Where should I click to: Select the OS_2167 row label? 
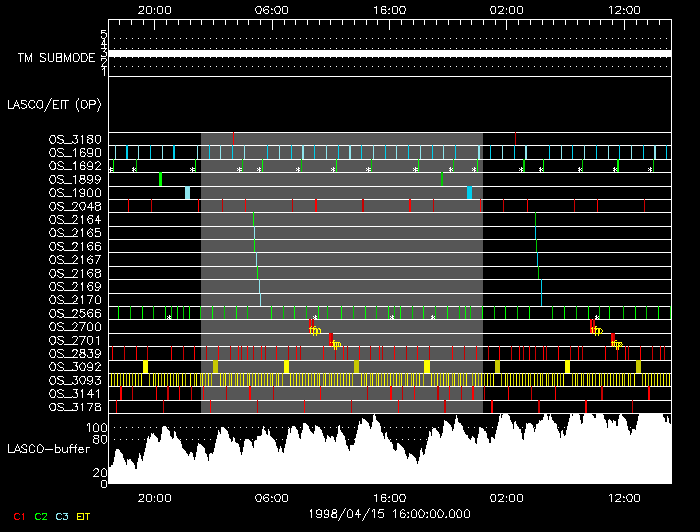pyautogui.click(x=75, y=260)
